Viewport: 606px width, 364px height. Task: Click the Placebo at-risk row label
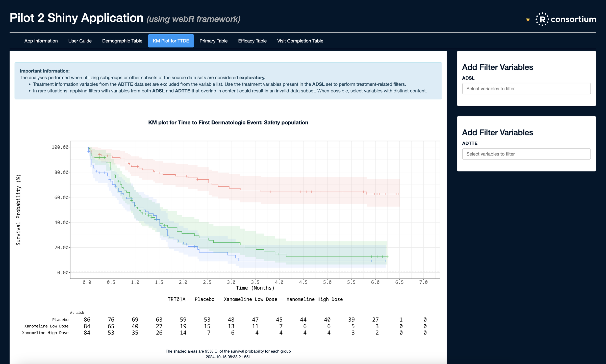coord(60,320)
